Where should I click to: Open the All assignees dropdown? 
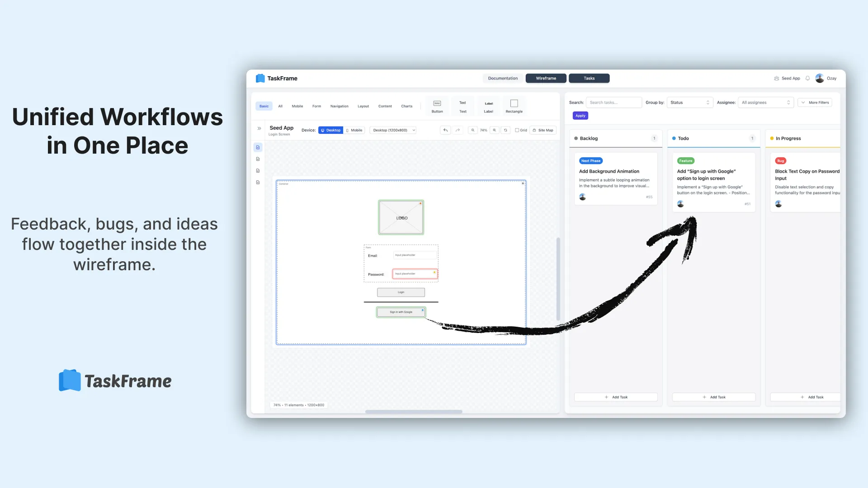(x=765, y=102)
